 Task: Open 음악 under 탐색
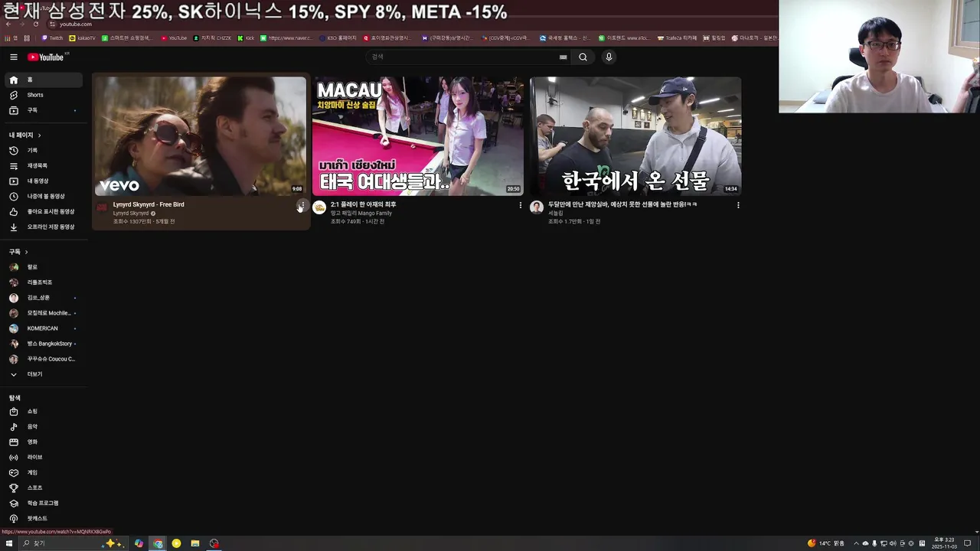click(44, 427)
